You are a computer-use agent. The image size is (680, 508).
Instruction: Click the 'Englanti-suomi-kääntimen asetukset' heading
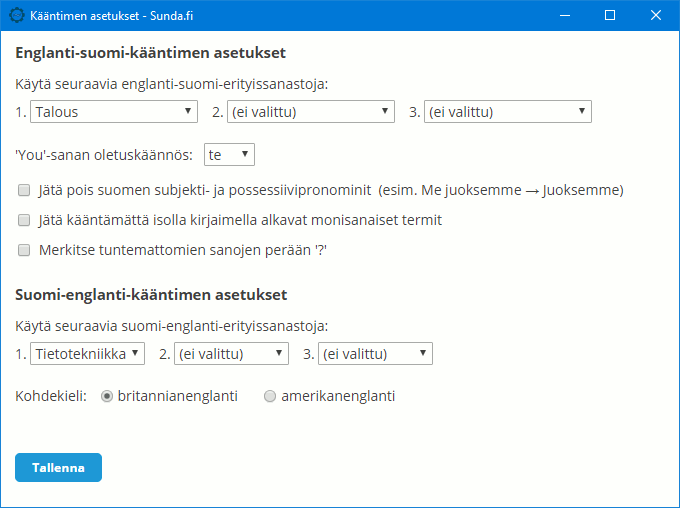click(150, 53)
